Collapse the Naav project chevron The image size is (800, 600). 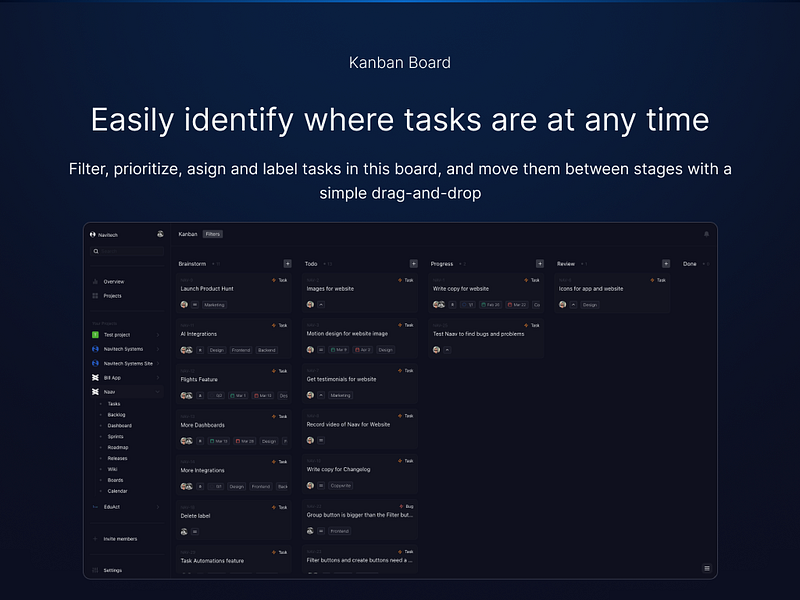point(158,392)
